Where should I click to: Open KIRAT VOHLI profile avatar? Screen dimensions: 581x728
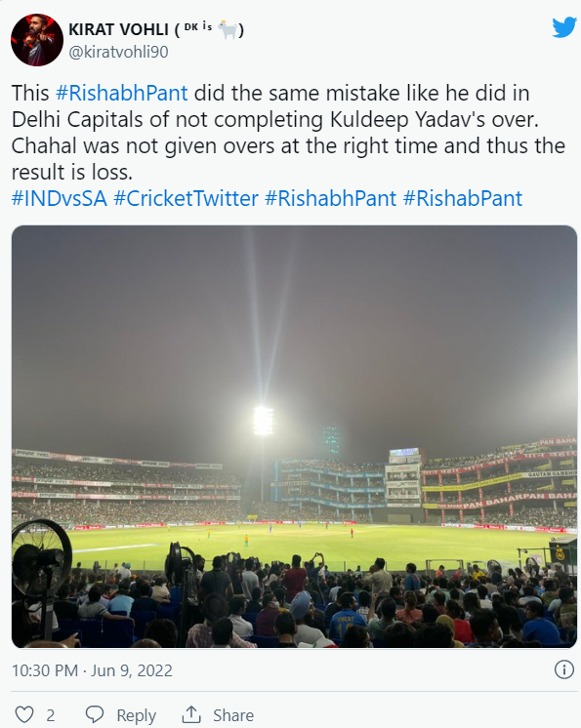(x=37, y=40)
